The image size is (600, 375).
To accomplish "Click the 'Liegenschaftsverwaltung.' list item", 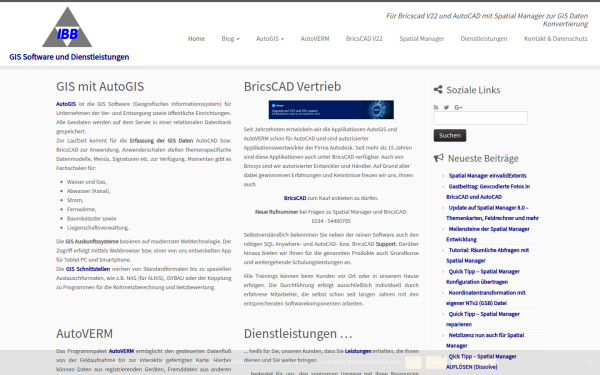I will pos(98,228).
